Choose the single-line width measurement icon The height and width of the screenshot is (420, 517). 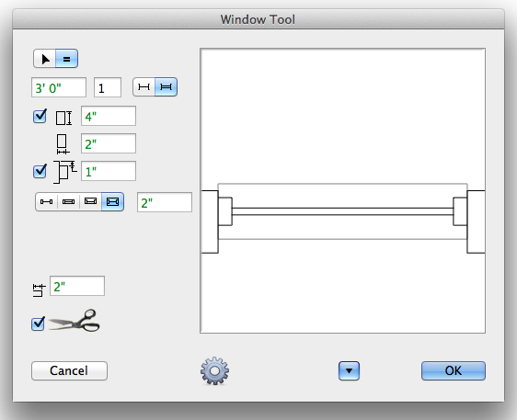pos(144,87)
